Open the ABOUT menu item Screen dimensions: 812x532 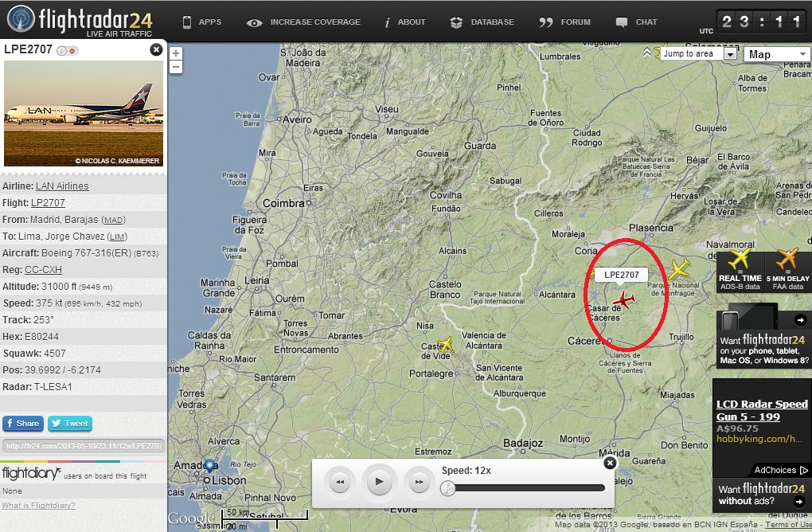coord(405,22)
